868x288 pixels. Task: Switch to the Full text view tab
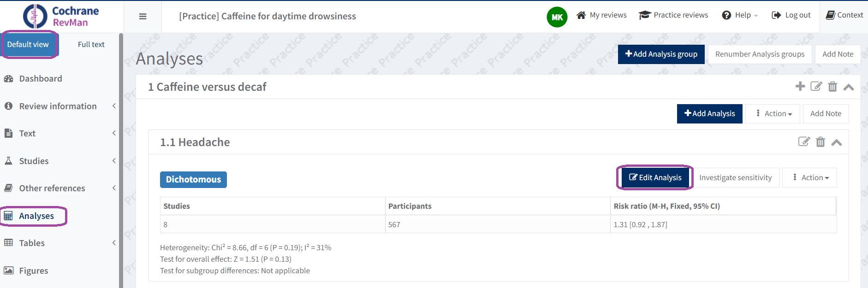tap(91, 44)
